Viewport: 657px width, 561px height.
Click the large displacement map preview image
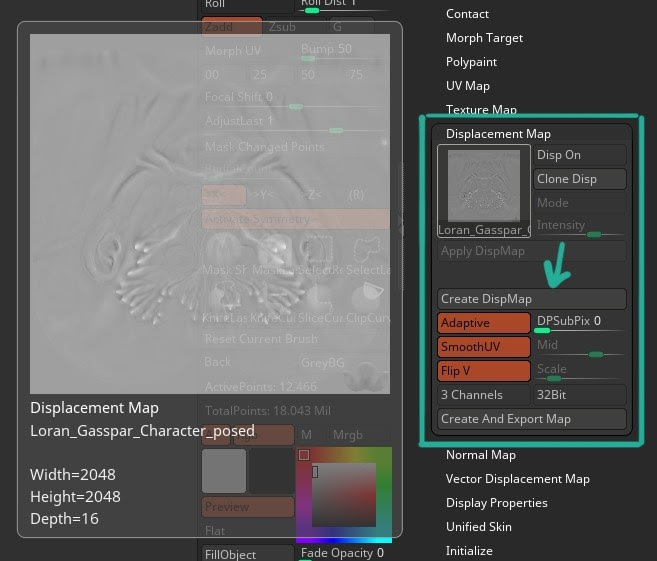[210, 214]
